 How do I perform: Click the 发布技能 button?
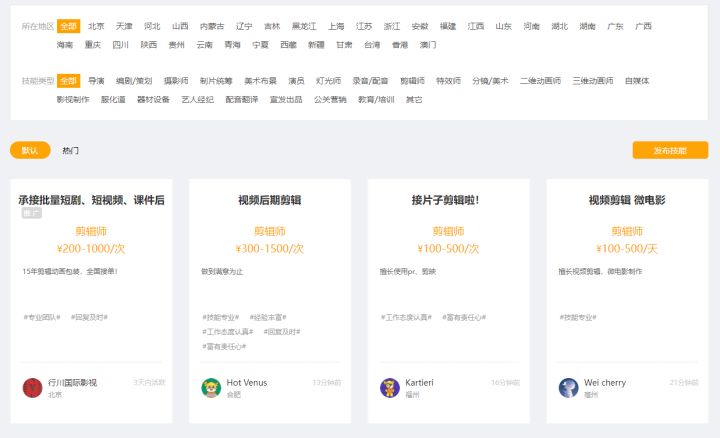click(x=670, y=150)
